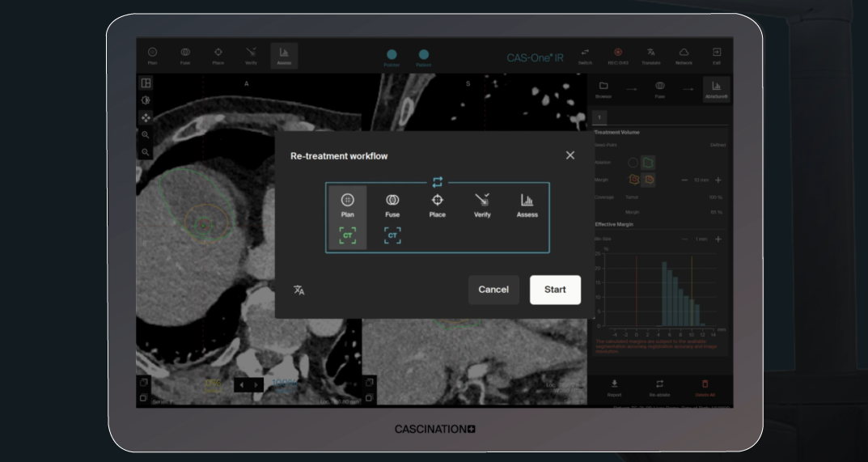The image size is (868, 462).
Task: Click the translate icon in the dialog
Action: coord(299,290)
